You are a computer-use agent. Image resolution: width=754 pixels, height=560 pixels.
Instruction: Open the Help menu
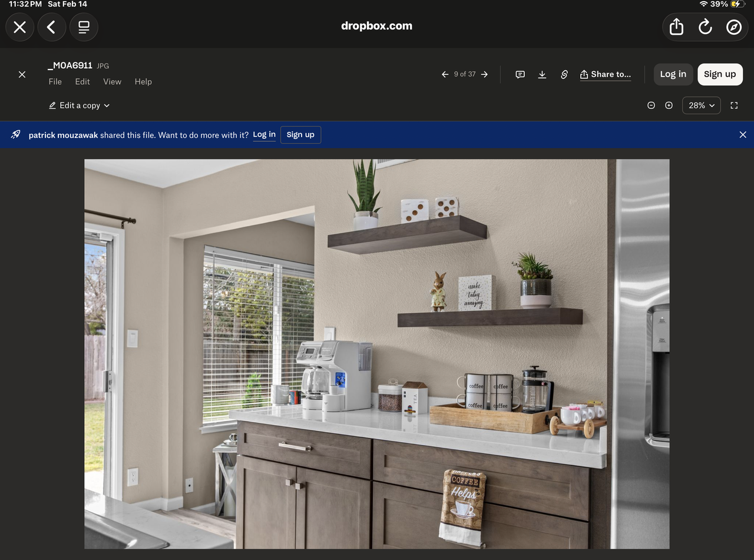(143, 82)
